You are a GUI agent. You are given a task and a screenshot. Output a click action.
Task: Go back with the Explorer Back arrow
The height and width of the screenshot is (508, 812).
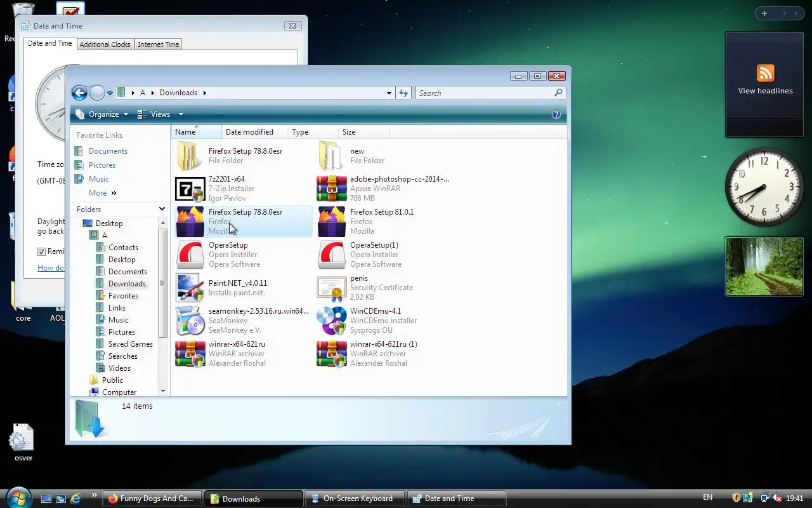pyautogui.click(x=79, y=93)
